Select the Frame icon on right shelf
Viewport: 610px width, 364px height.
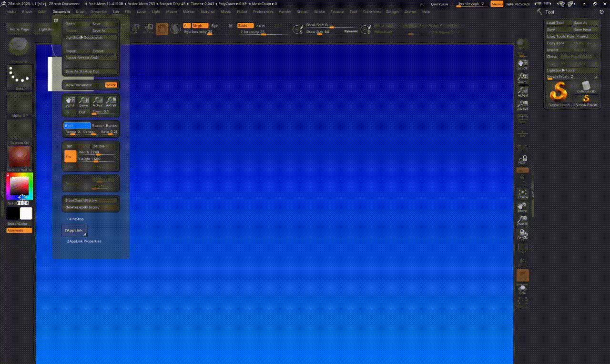point(523,193)
